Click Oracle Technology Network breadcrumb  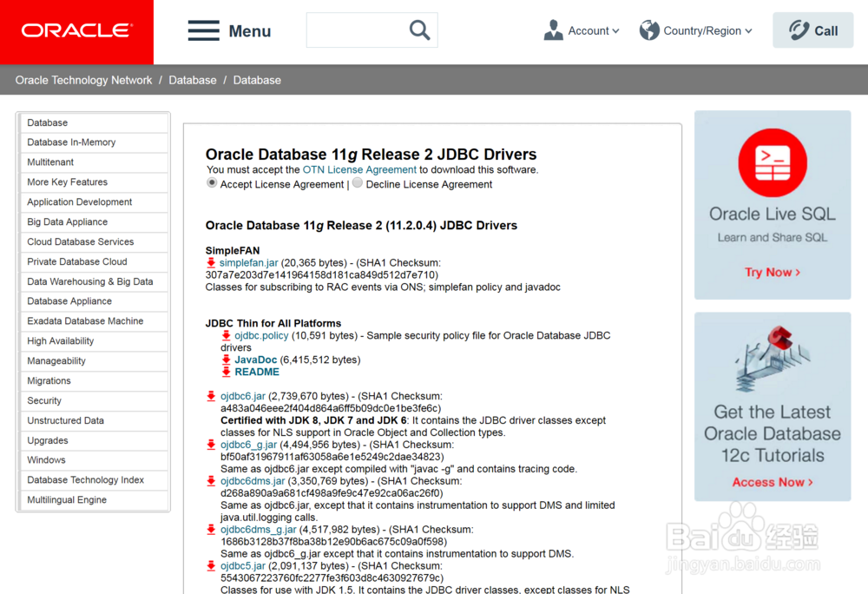(x=83, y=80)
